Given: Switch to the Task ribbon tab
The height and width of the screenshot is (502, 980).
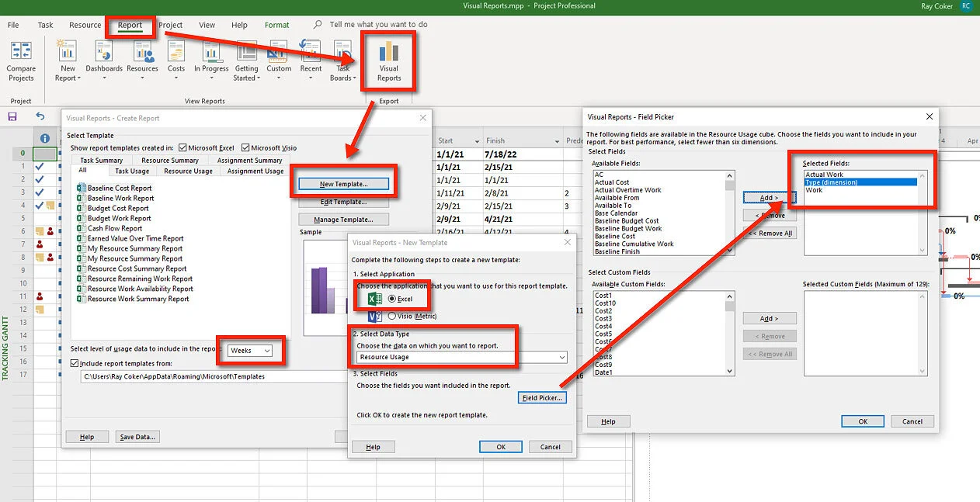Looking at the screenshot, I should (x=46, y=25).
